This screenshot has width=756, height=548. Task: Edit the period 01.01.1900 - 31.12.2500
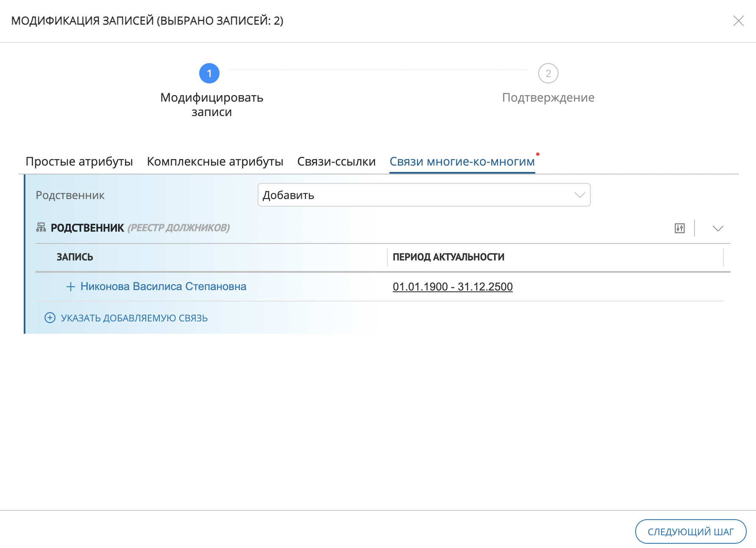[x=453, y=287]
